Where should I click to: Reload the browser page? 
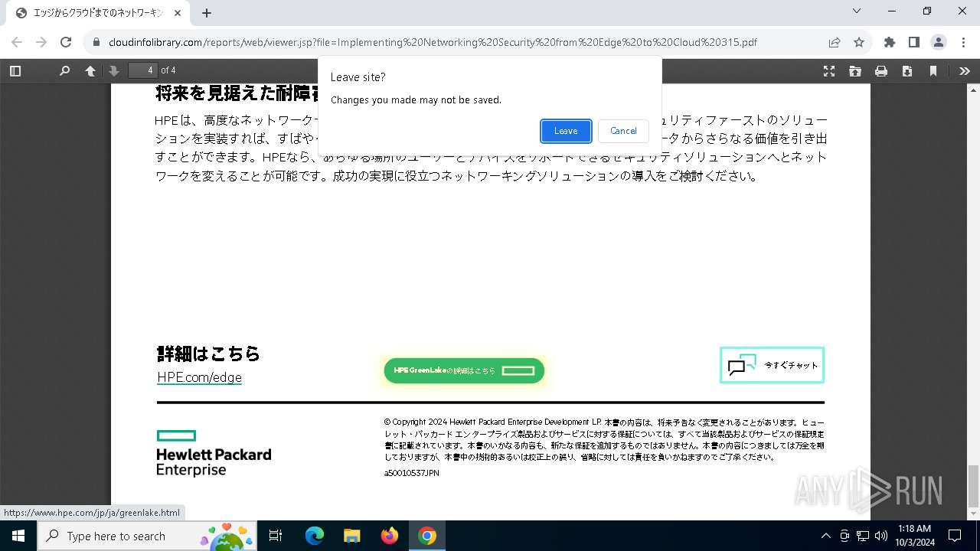tap(66, 42)
